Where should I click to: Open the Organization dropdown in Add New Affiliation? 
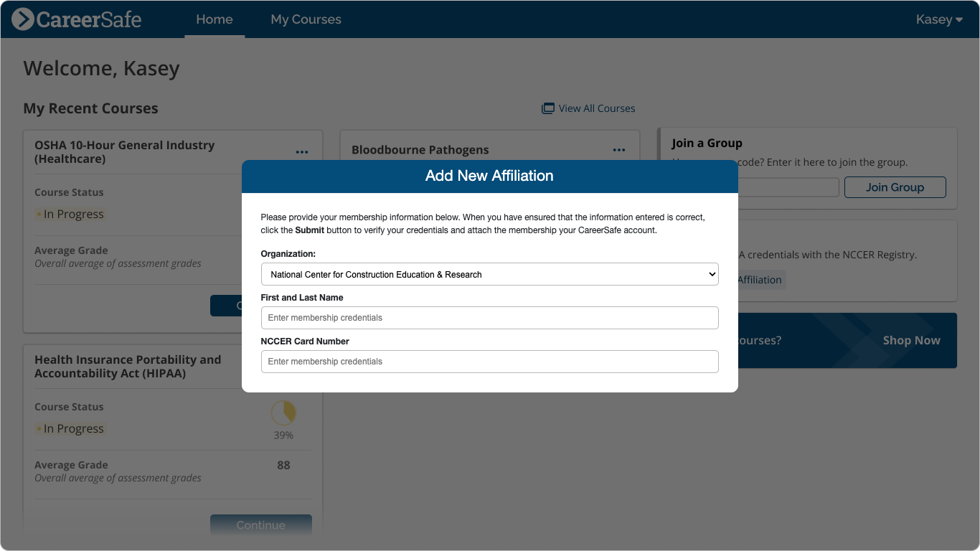click(x=489, y=274)
